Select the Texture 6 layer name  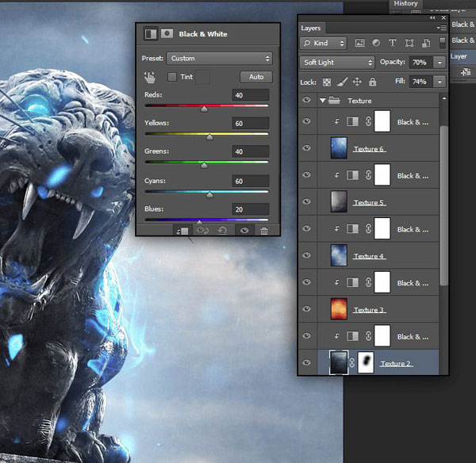pyautogui.click(x=369, y=149)
